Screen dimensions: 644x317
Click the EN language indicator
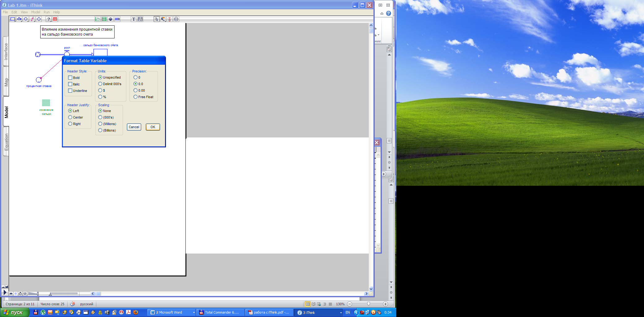point(348,313)
